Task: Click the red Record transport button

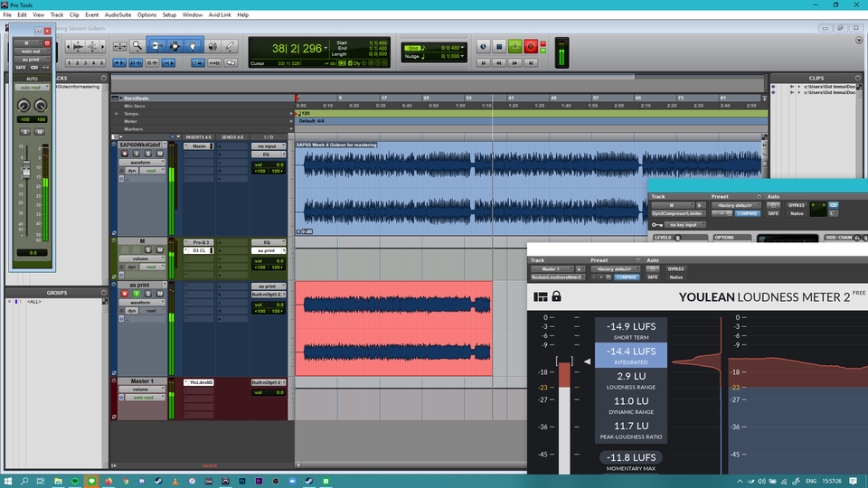Action: click(x=531, y=47)
